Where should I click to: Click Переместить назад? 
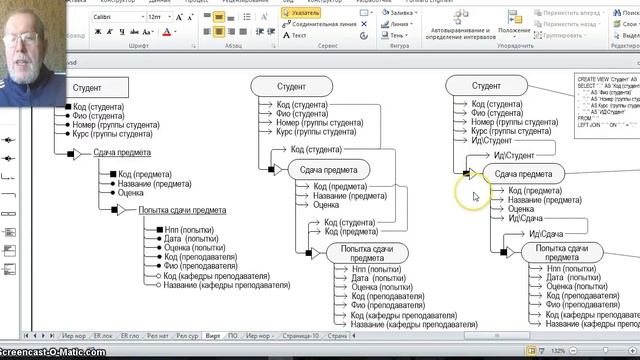tap(567, 24)
